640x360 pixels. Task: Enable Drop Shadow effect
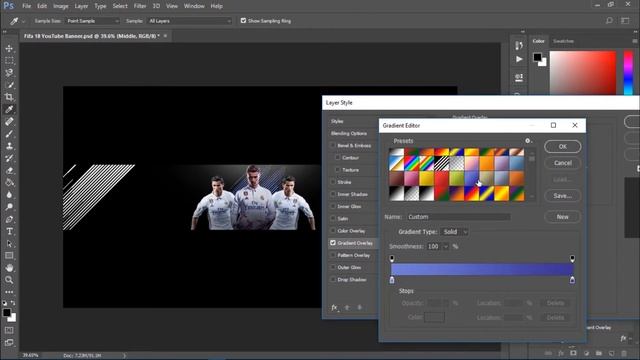coord(333,280)
